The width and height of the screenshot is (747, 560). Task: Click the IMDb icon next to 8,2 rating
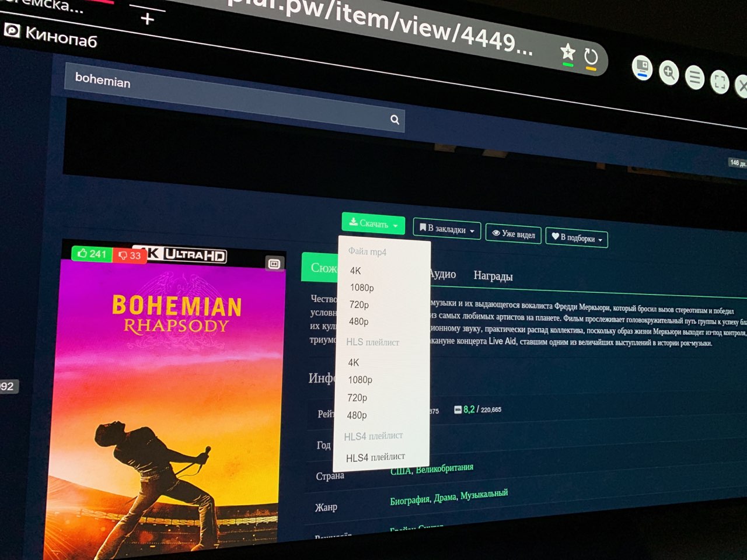pos(458,409)
